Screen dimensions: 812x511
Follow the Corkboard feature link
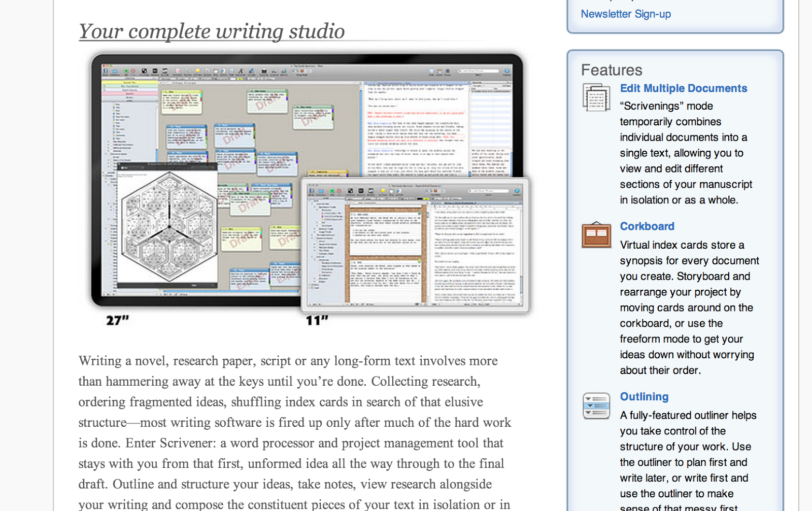647,226
